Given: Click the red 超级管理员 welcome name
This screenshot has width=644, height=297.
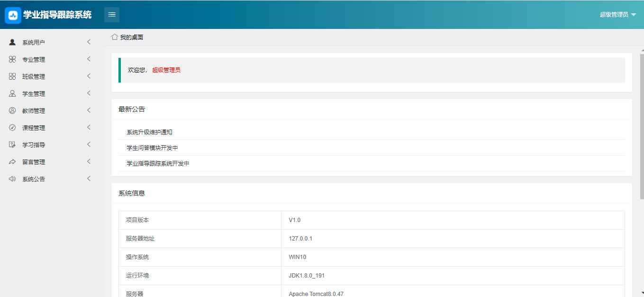Looking at the screenshot, I should click(x=166, y=70).
